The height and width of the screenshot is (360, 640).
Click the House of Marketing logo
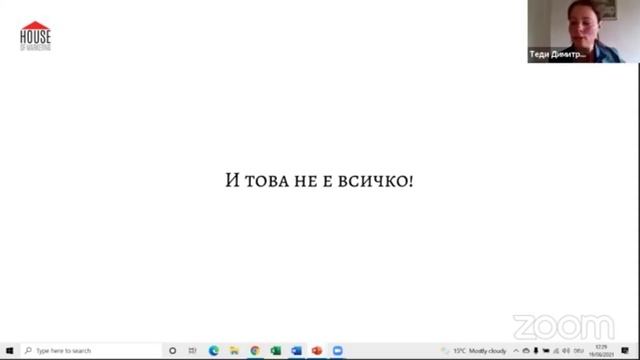point(36,36)
